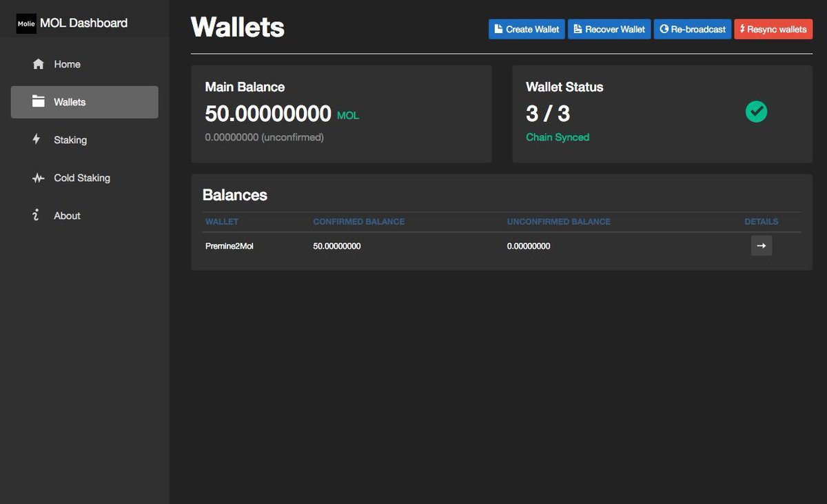827x504 pixels.
Task: Click the lightning icon on Resync wallets
Action: point(742,29)
